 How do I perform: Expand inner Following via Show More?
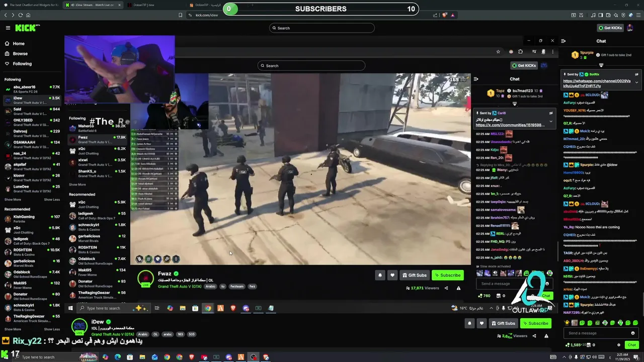[77, 185]
